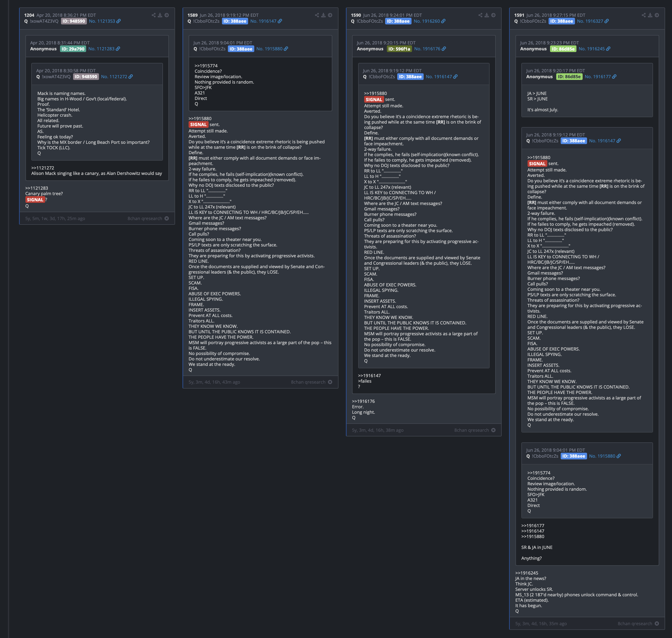Click chain icon beside No. 1915880 in post 1589
The width and height of the screenshot is (672, 638).
(286, 49)
